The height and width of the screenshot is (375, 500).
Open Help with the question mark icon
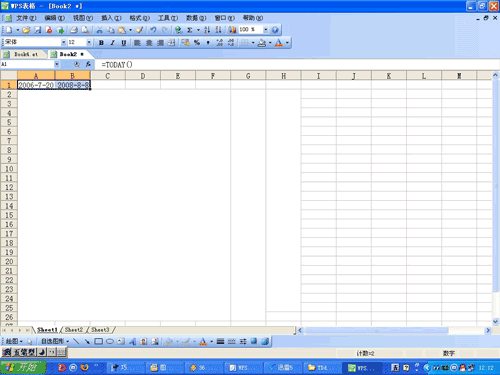[x=275, y=30]
